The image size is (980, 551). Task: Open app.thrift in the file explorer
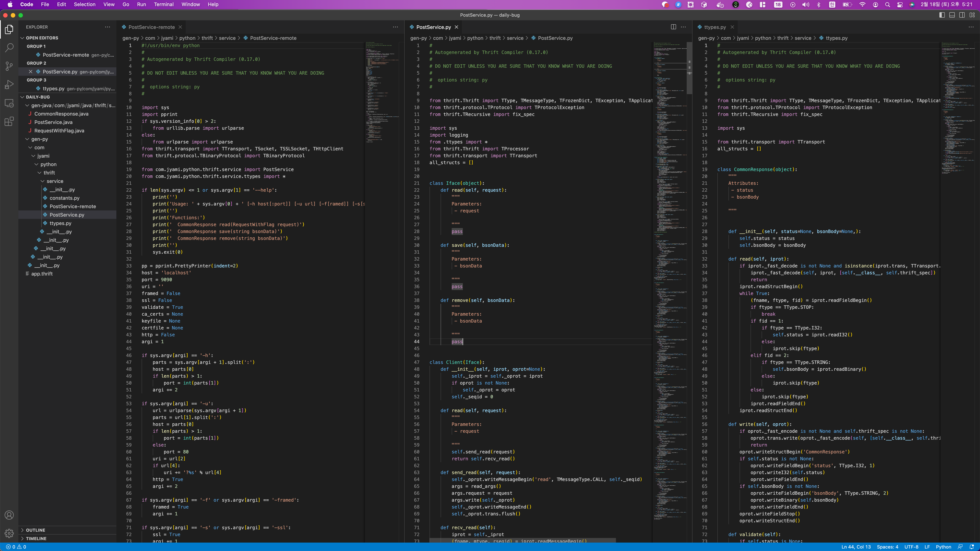coord(42,274)
